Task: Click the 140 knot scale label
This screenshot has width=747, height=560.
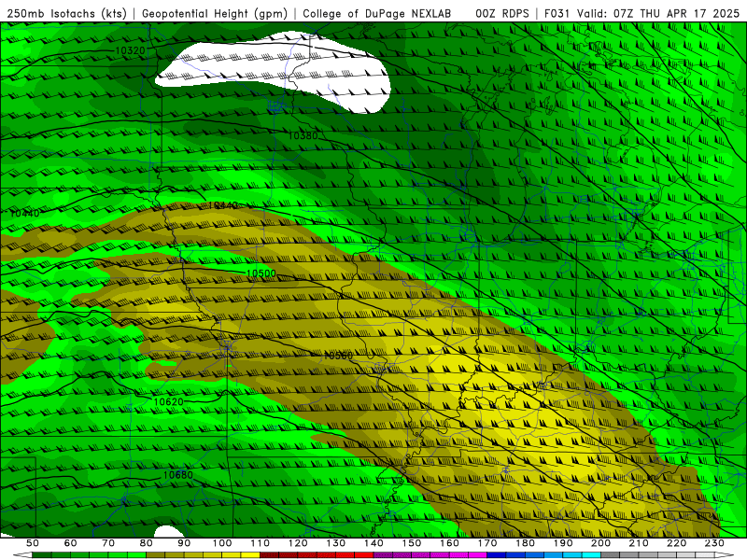Action: (373, 543)
